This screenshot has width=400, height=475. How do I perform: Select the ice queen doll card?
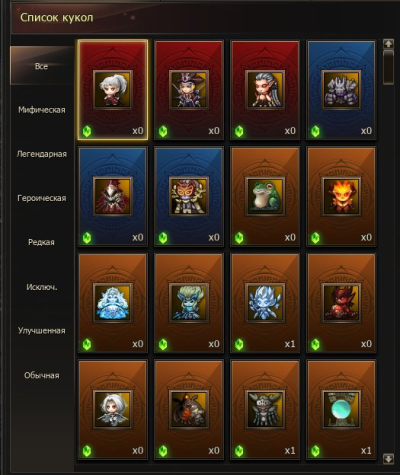[113, 303]
